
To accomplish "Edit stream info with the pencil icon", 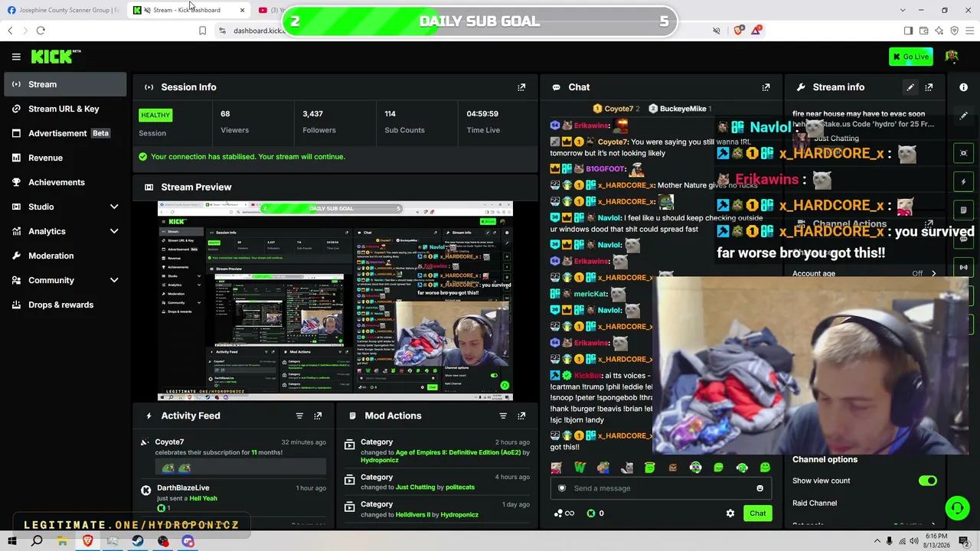I will (910, 87).
